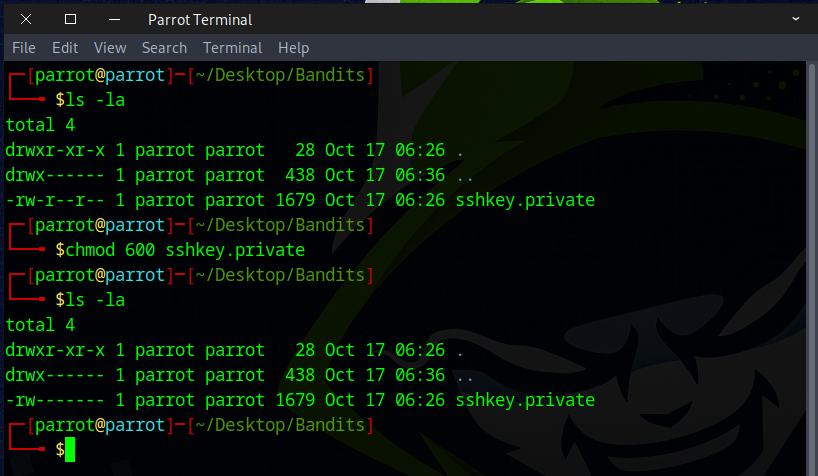Open the Edit menu
The image size is (818, 476).
[x=65, y=47]
